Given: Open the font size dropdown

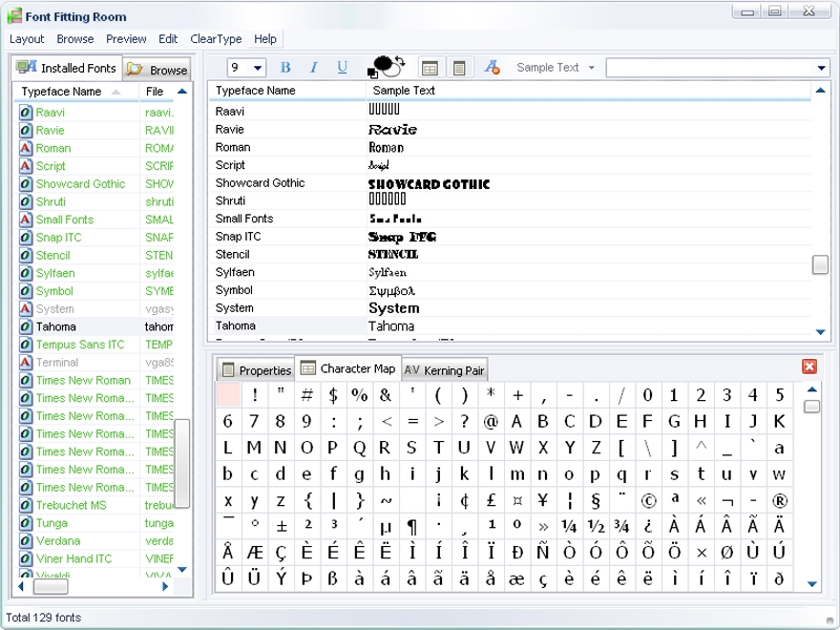Looking at the screenshot, I should coord(258,68).
